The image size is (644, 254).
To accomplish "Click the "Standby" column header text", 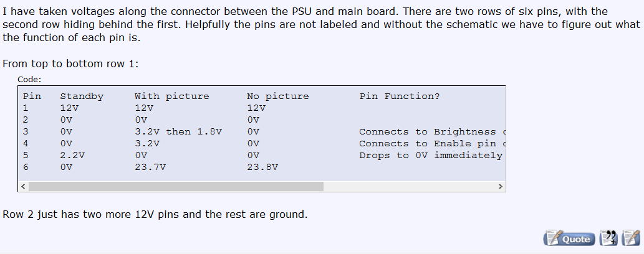I will point(82,96).
